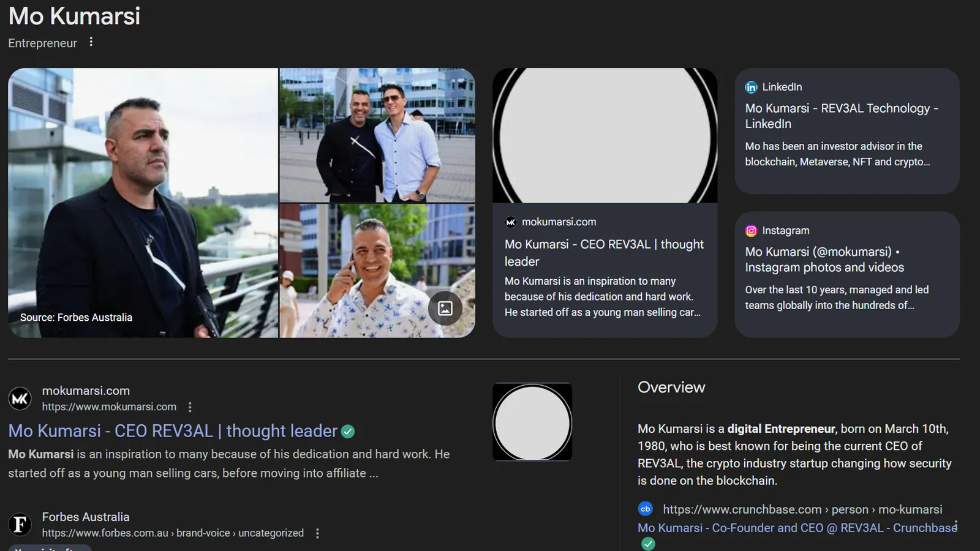980x551 pixels.
Task: Click the MK site icon in search result
Action: click(20, 399)
